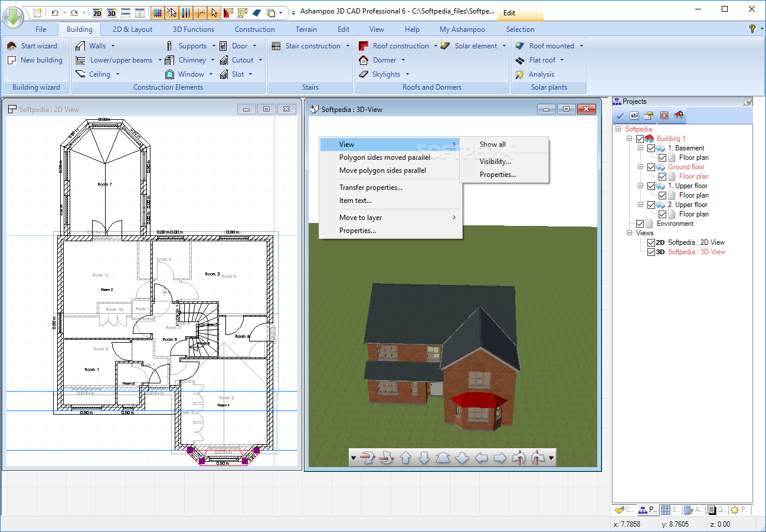The image size is (766, 532).
Task: Click the first tilt rotation icon in navigation bar
Action: click(x=368, y=458)
